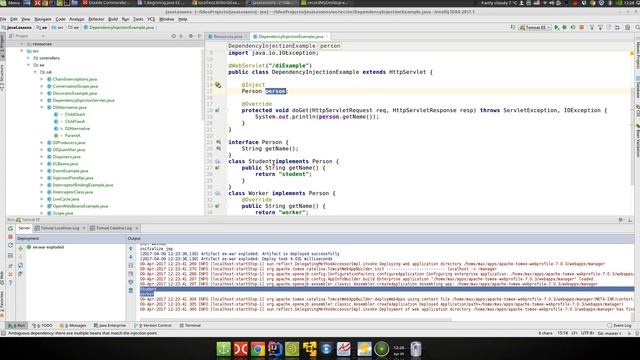640x360 pixels.
Task: Run the Tomcat EE configuration (green play)
Action: coord(557,27)
